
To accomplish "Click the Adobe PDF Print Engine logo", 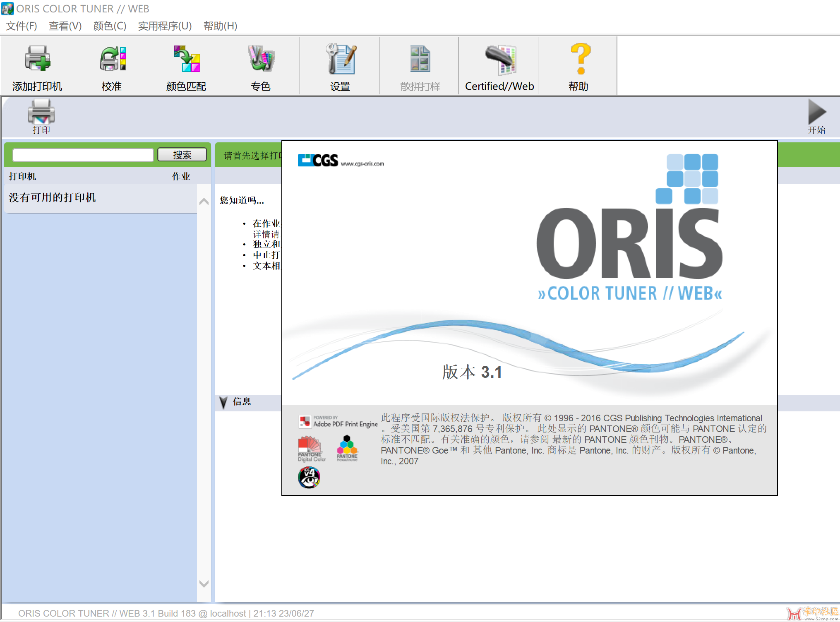I will [x=338, y=422].
